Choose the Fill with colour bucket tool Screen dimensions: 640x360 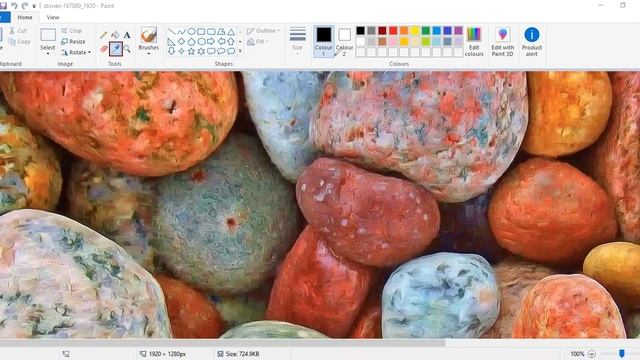click(x=116, y=36)
